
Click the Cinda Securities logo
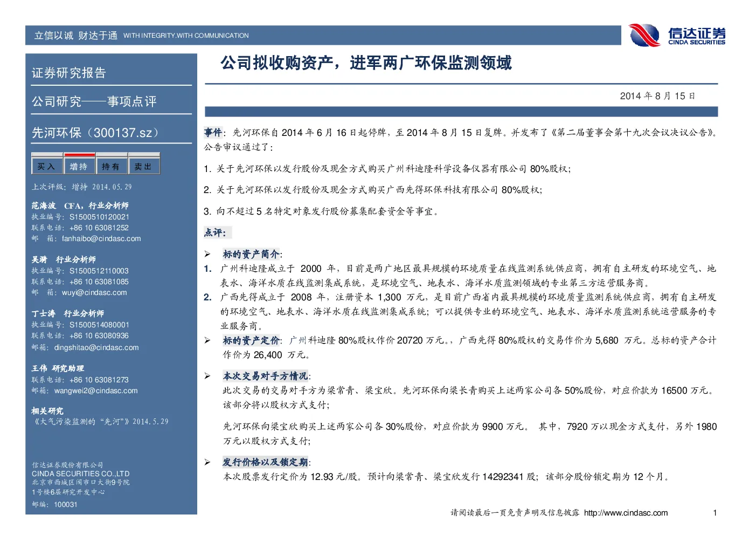coord(677,36)
